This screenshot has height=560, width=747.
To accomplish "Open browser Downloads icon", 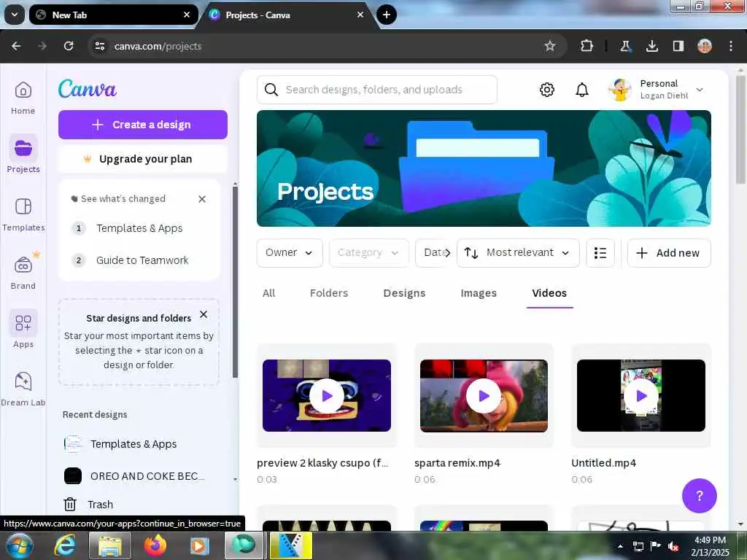I will [652, 46].
